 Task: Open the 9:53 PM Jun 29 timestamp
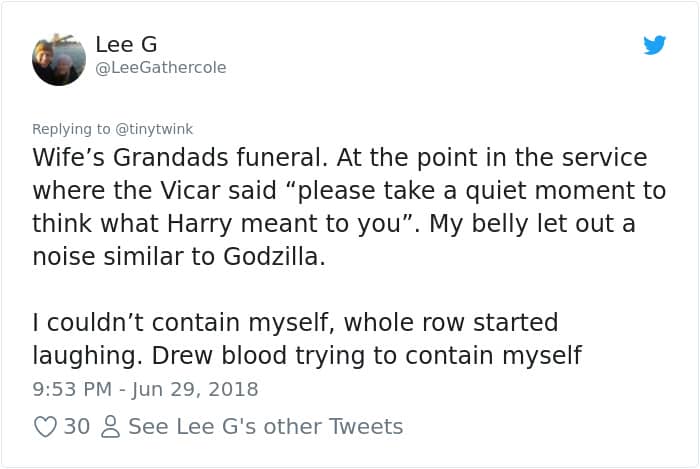(145, 389)
